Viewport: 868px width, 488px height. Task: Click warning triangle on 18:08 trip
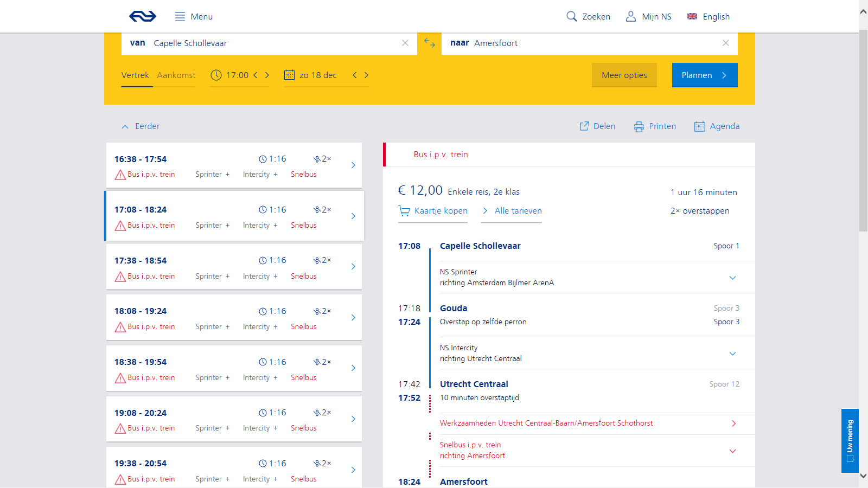[120, 327]
